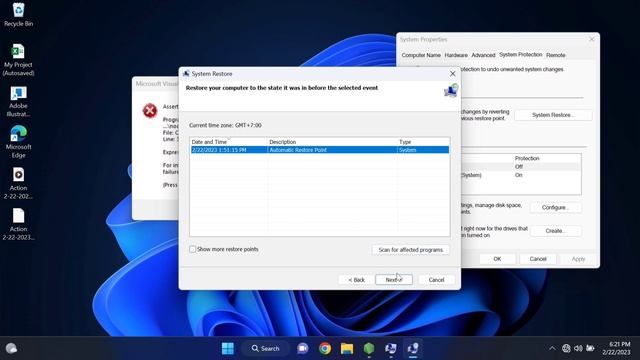Open the battery status tray icon
This screenshot has height=360, width=640.
coord(590,348)
